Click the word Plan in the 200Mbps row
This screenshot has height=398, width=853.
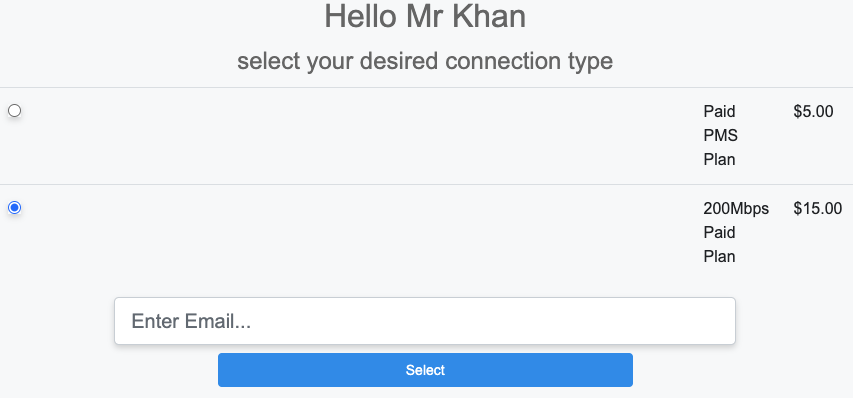pos(719,256)
